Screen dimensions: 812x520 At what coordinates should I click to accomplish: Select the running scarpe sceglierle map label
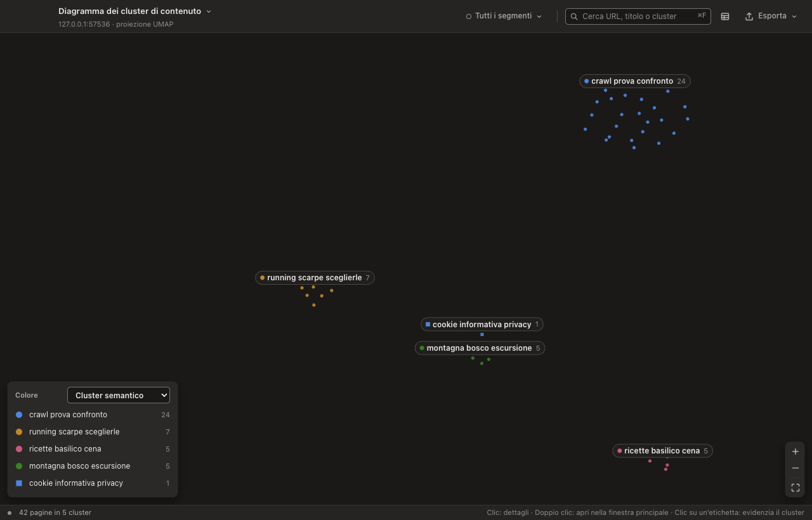tap(315, 278)
